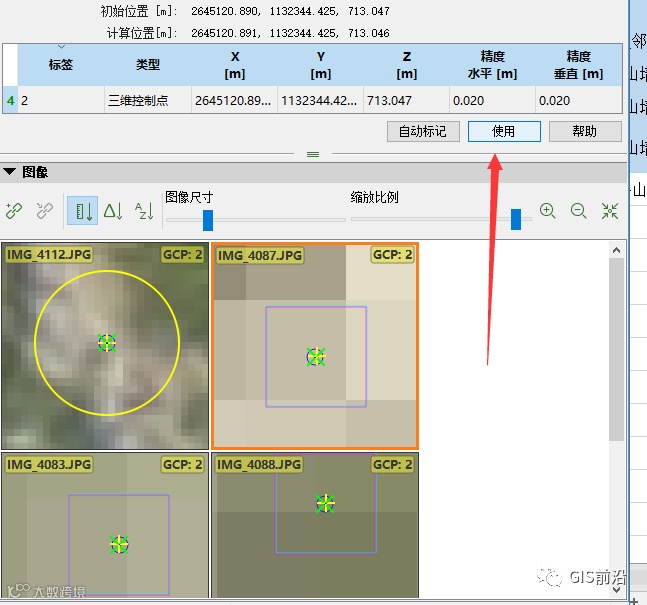Click horizontal accuracy 0.020 cell
This screenshot has width=647, height=605.
click(x=492, y=100)
